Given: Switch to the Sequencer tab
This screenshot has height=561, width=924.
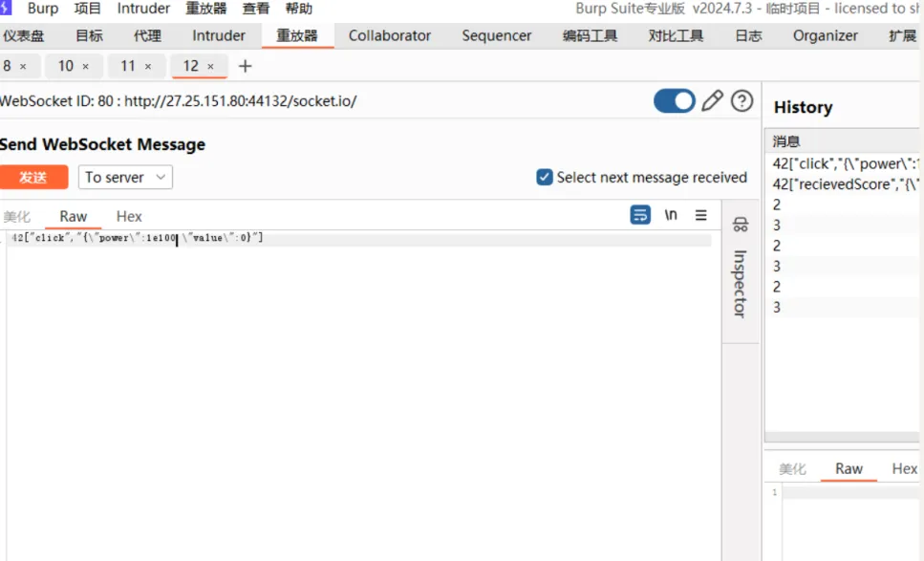Looking at the screenshot, I should [496, 35].
